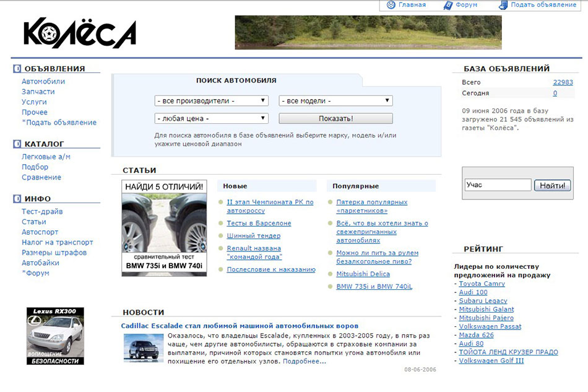Open Mitsubishi Galant rating link
Image resolution: width=588 pixels, height=392 pixels.
[486, 310]
